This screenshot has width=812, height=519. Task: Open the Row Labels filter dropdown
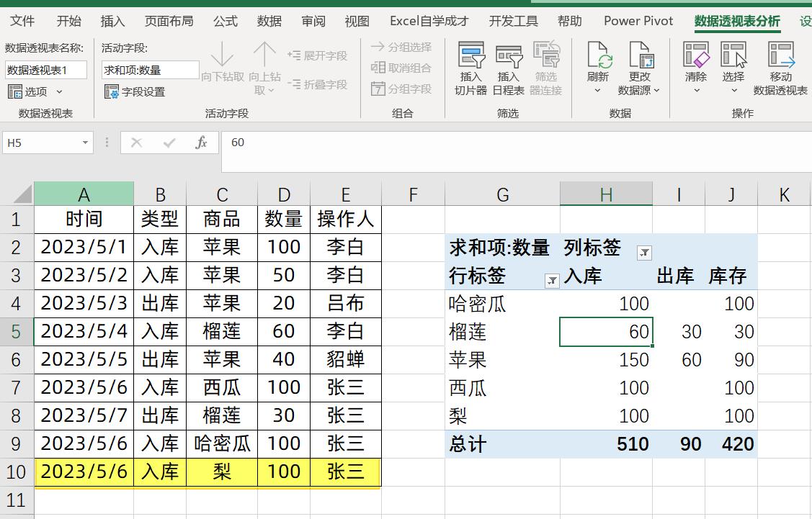pos(552,281)
